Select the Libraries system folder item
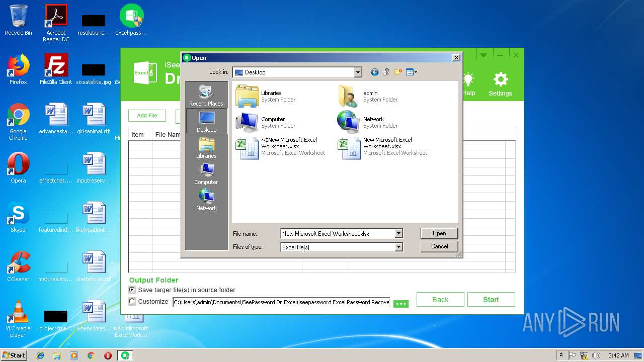 point(266,96)
